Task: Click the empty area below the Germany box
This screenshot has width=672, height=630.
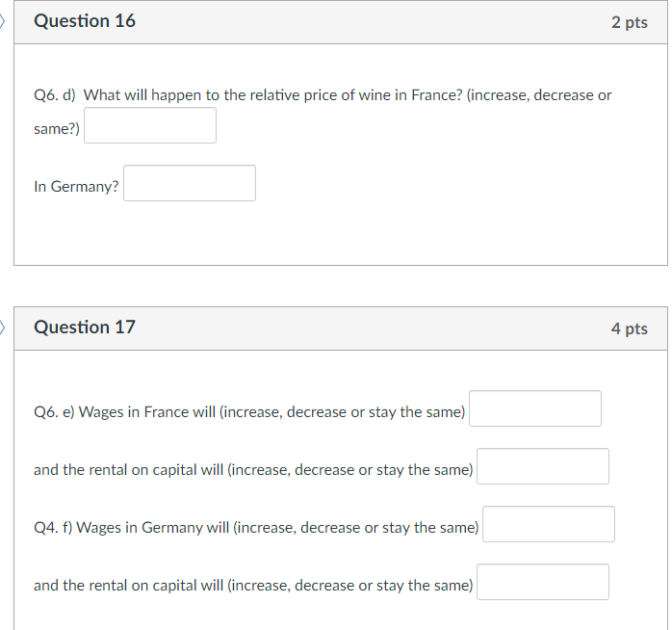Action: coord(341,234)
